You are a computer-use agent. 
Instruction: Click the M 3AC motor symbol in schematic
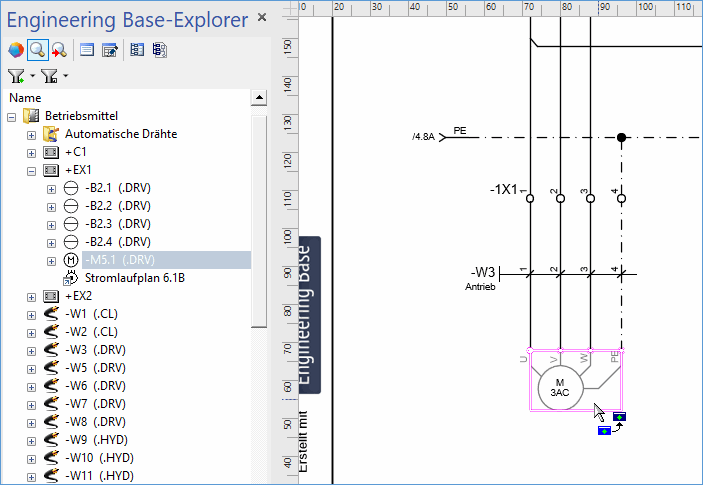pyautogui.click(x=560, y=387)
